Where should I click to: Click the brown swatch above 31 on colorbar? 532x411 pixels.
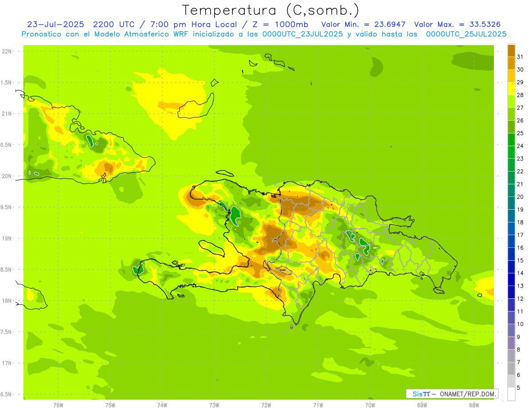(511, 51)
